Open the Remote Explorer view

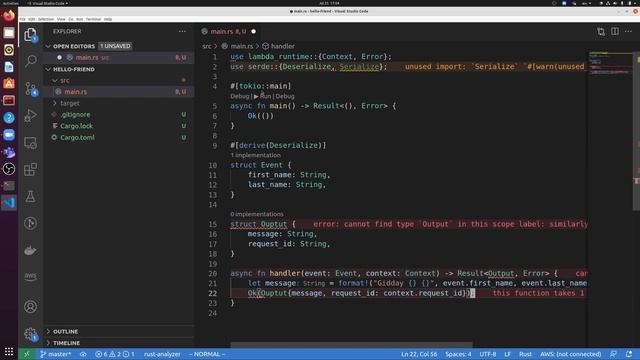(x=31, y=143)
